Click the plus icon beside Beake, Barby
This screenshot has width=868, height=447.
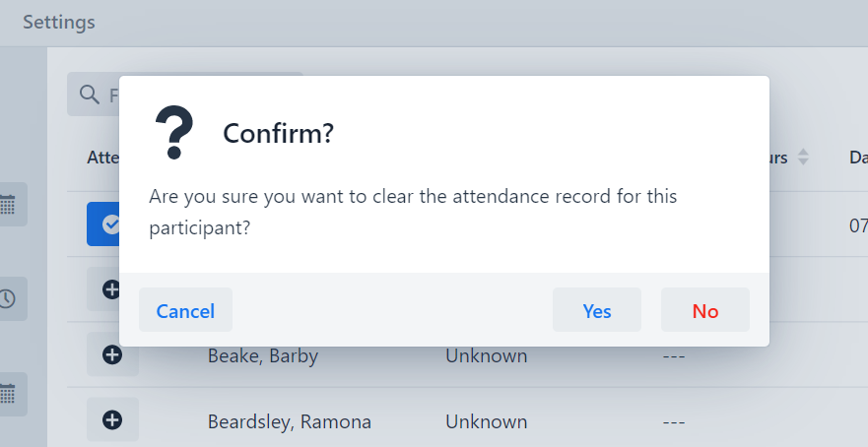click(x=112, y=354)
